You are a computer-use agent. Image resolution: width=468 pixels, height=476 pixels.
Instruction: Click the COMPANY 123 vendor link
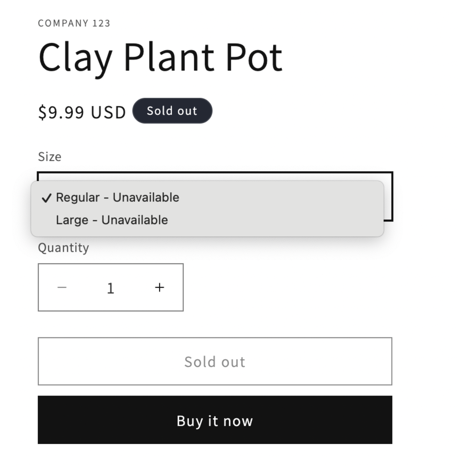pyautogui.click(x=74, y=23)
